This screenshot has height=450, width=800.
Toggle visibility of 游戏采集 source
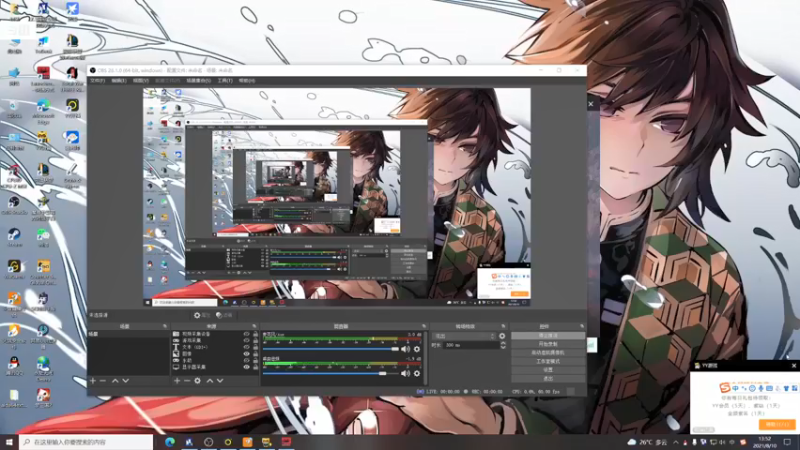tap(246, 341)
